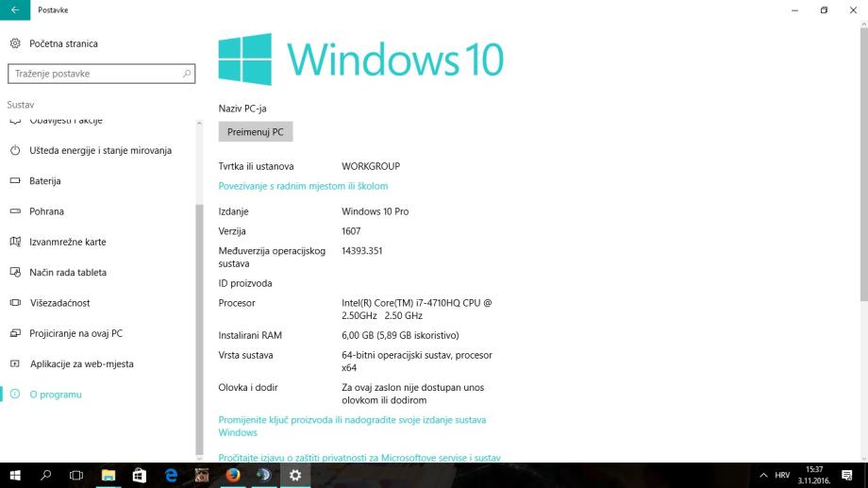Select the Višezadaćnost icon

click(x=15, y=302)
